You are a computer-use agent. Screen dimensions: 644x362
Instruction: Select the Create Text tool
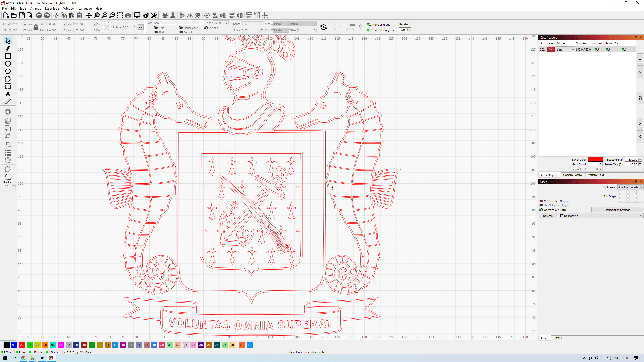click(x=8, y=94)
